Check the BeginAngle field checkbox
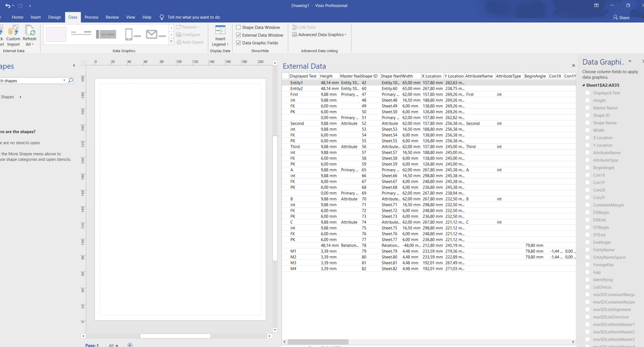This screenshot has width=644, height=347. point(587,167)
